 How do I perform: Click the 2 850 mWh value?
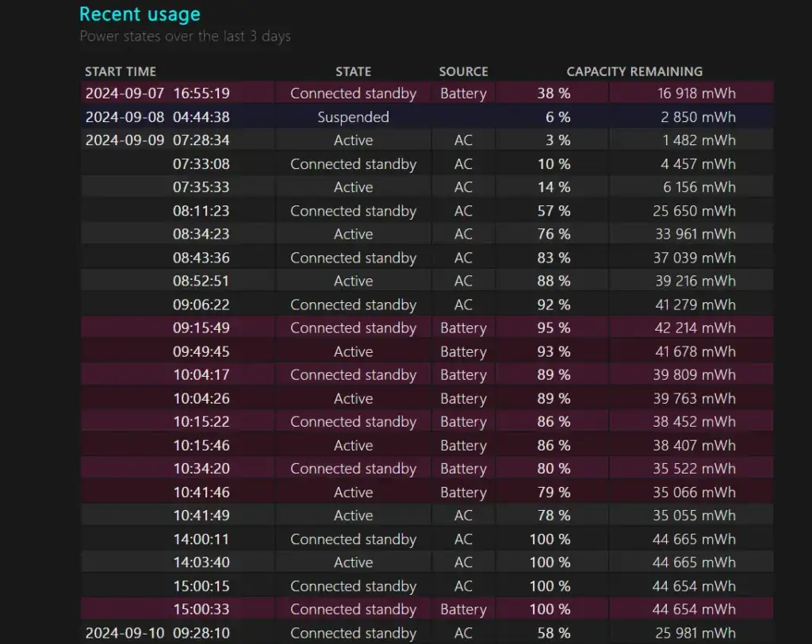tap(698, 117)
